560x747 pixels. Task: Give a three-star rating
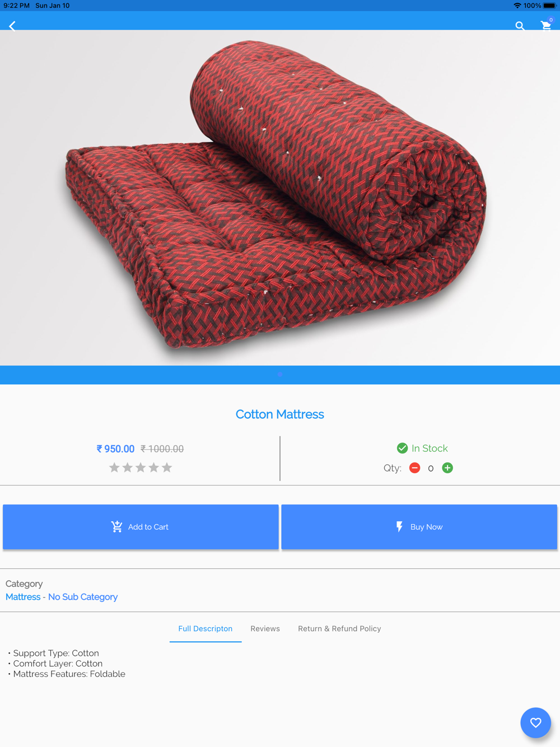[141, 468]
